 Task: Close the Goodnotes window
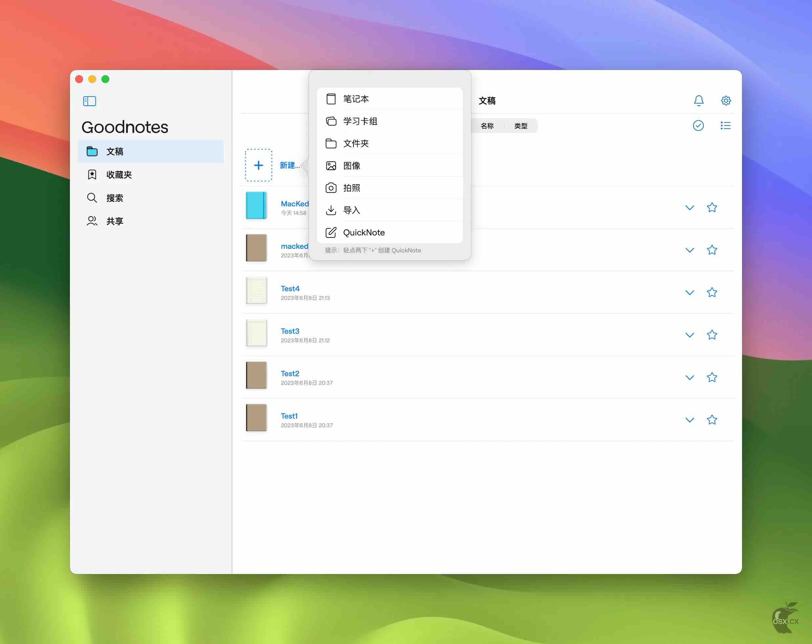point(79,79)
